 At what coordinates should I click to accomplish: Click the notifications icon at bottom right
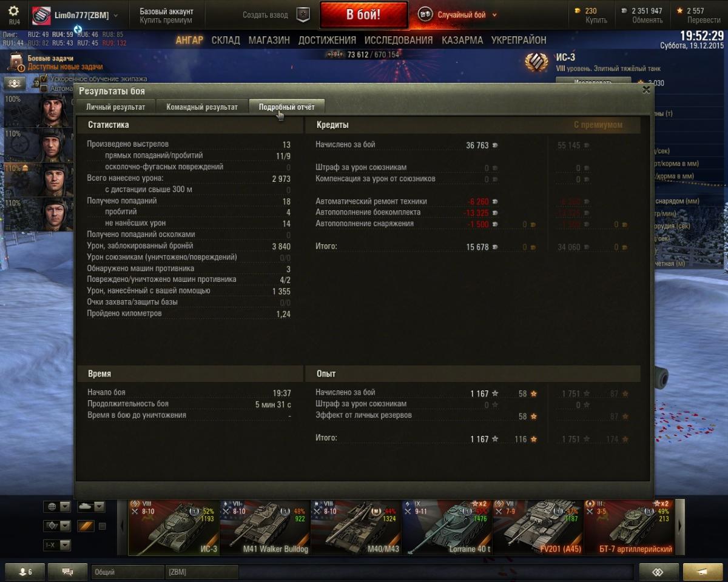tap(703, 572)
